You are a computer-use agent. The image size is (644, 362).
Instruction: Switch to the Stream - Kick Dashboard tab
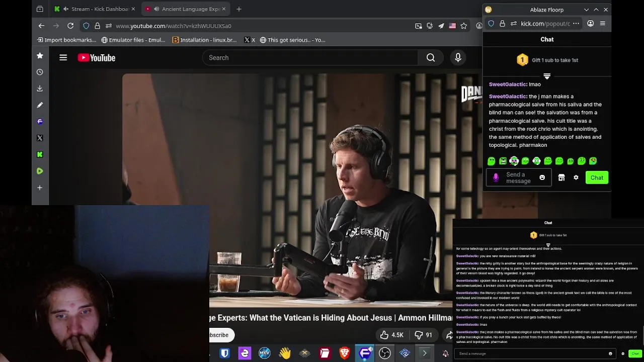pos(95,9)
